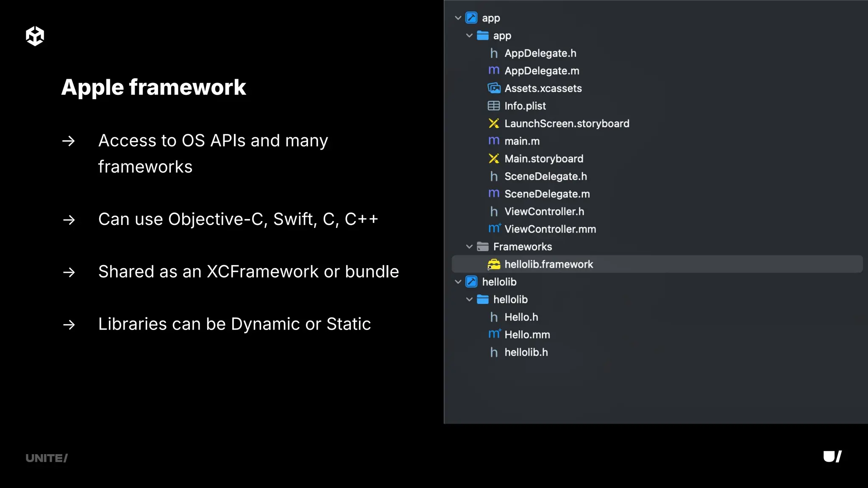Viewport: 868px width, 488px height.
Task: Click the SceneDelegate.h header icon
Action: pos(494,176)
